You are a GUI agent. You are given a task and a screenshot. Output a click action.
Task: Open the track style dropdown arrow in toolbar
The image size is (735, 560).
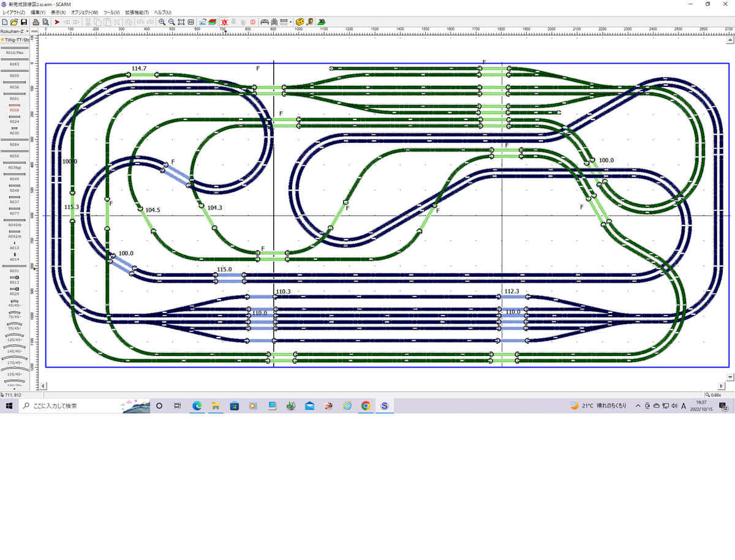click(x=291, y=21)
